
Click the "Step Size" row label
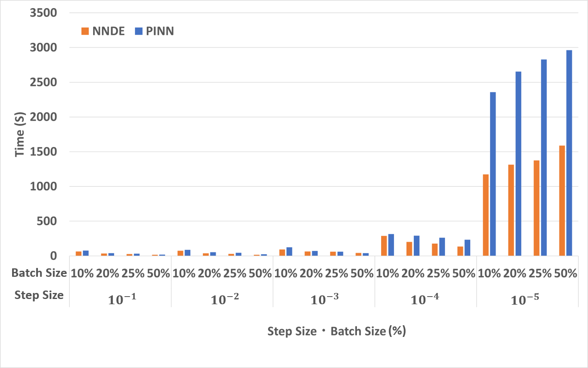(39, 295)
